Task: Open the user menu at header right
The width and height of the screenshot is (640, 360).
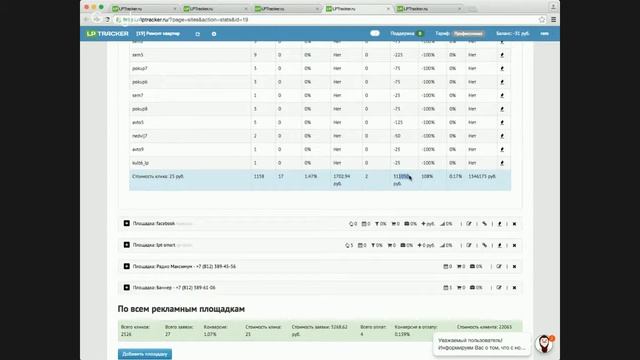Action: (x=544, y=33)
